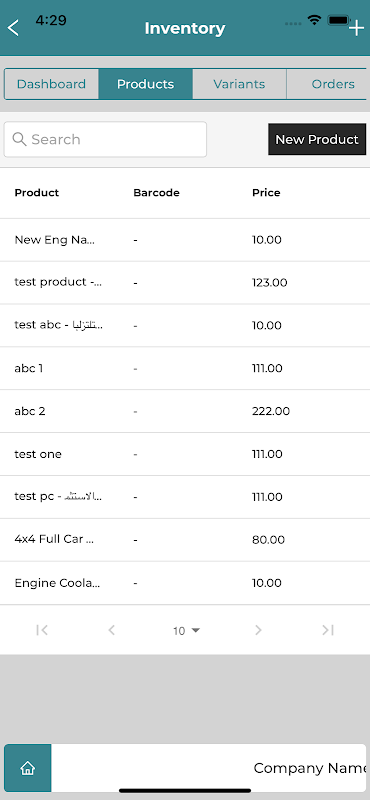The height and width of the screenshot is (800, 370).
Task: Open the abc 2 product row
Action: click(x=185, y=411)
